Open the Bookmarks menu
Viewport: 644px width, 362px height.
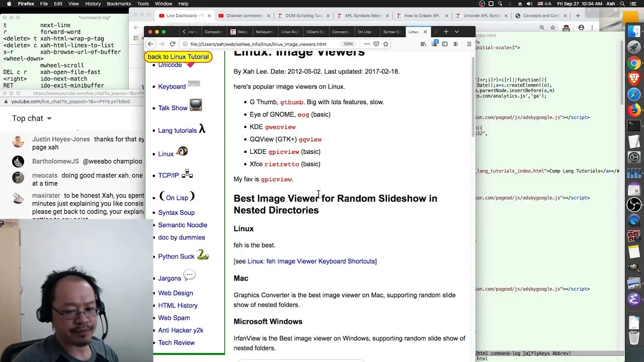pyautogui.click(x=119, y=4)
